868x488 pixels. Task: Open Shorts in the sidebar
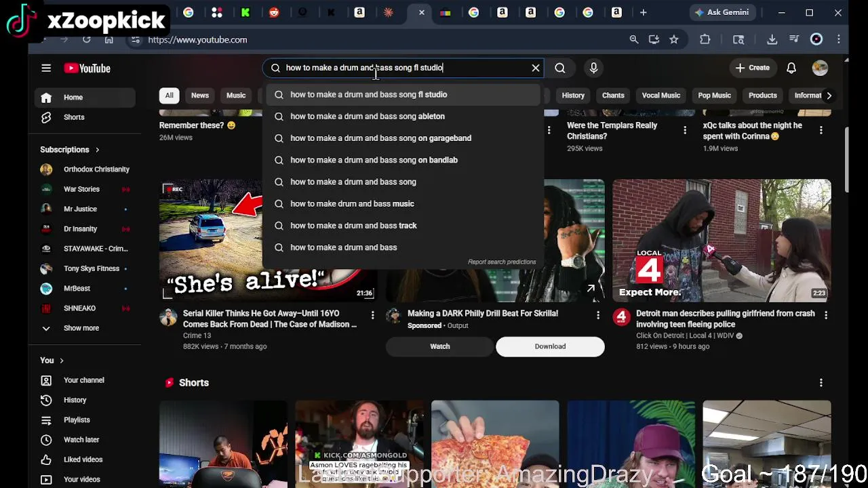tap(85, 117)
